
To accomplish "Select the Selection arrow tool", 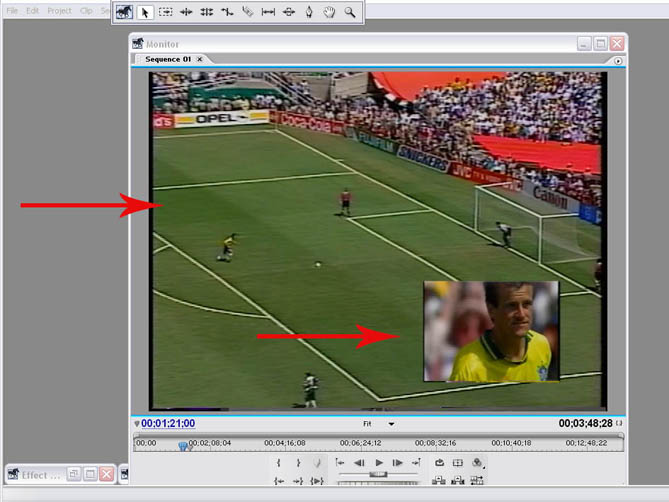I will point(145,12).
